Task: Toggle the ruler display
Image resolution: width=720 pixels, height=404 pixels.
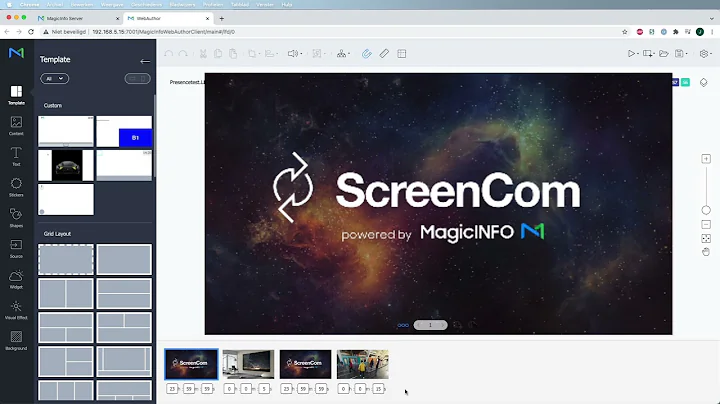Action: click(384, 54)
